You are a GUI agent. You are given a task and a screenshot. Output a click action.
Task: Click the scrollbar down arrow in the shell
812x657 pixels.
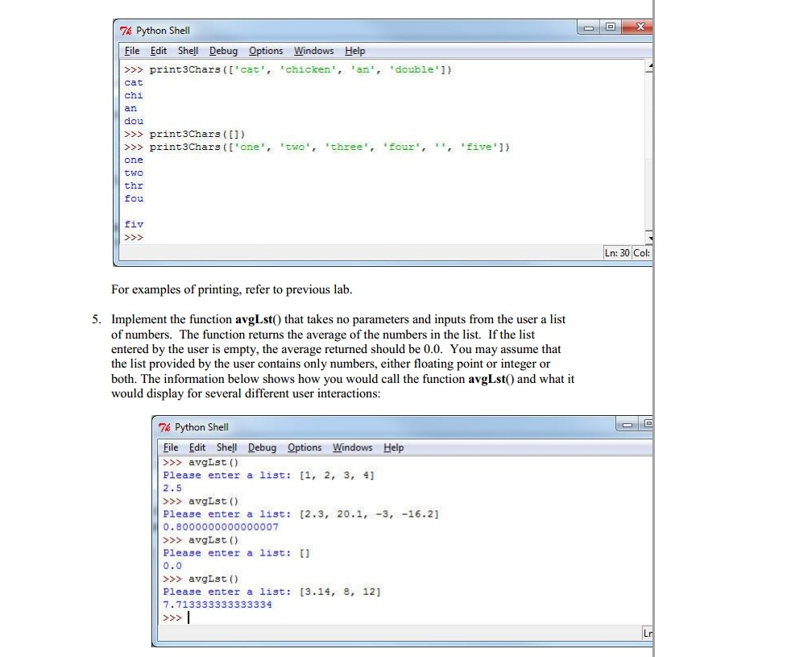point(648,236)
